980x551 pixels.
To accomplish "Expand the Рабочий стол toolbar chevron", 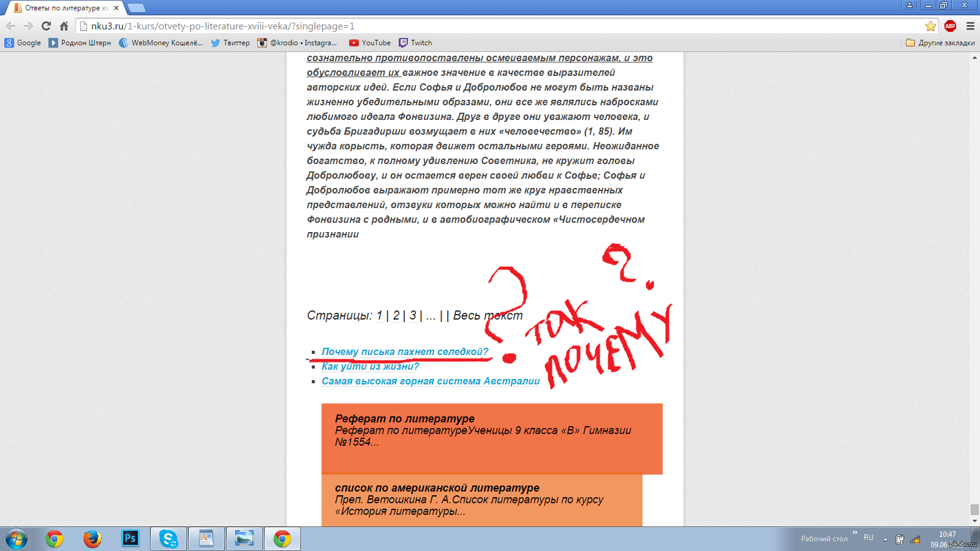I will point(854,533).
